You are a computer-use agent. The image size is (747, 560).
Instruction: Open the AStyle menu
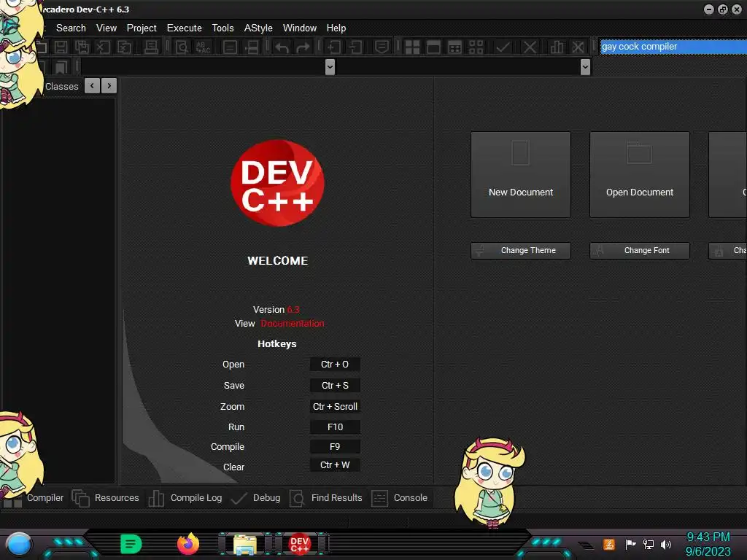pyautogui.click(x=258, y=28)
